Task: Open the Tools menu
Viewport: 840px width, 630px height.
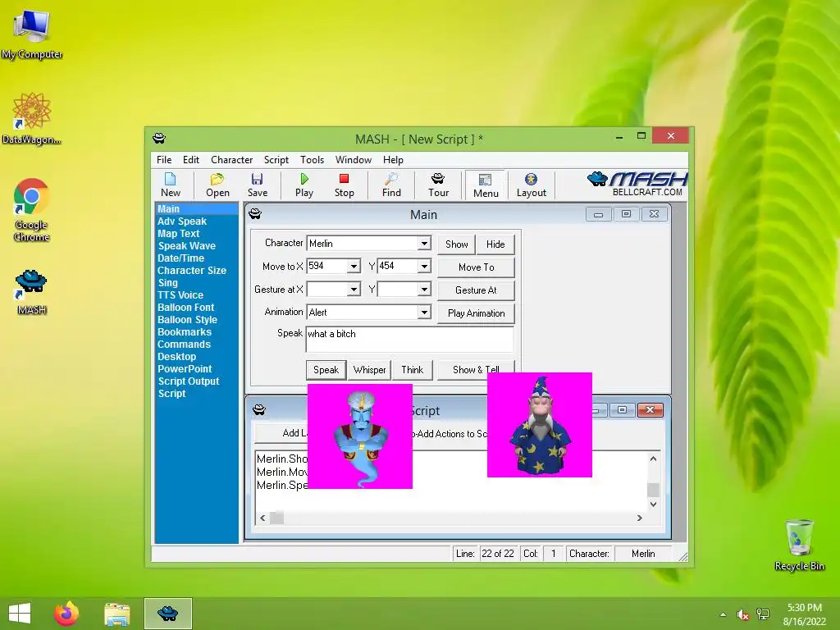Action: pos(312,160)
